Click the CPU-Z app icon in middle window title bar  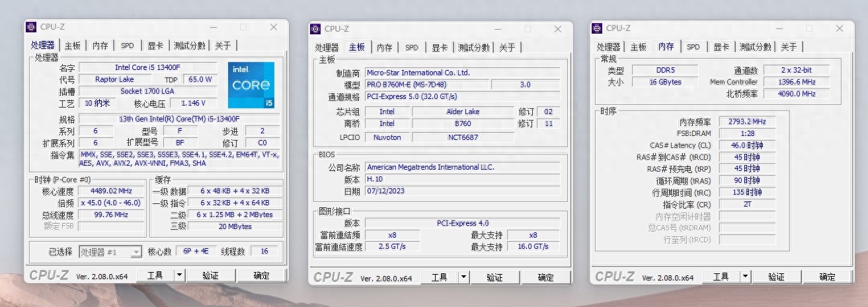pyautogui.click(x=315, y=29)
